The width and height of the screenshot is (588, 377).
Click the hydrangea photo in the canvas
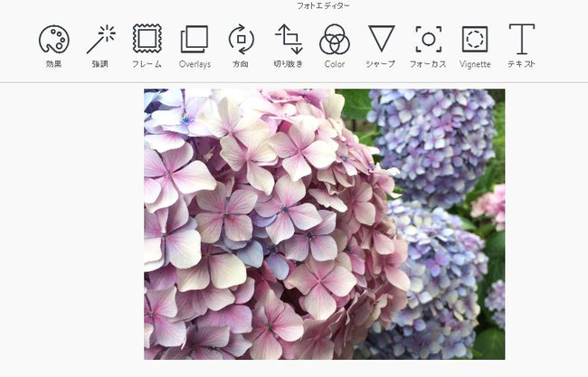coord(325,224)
